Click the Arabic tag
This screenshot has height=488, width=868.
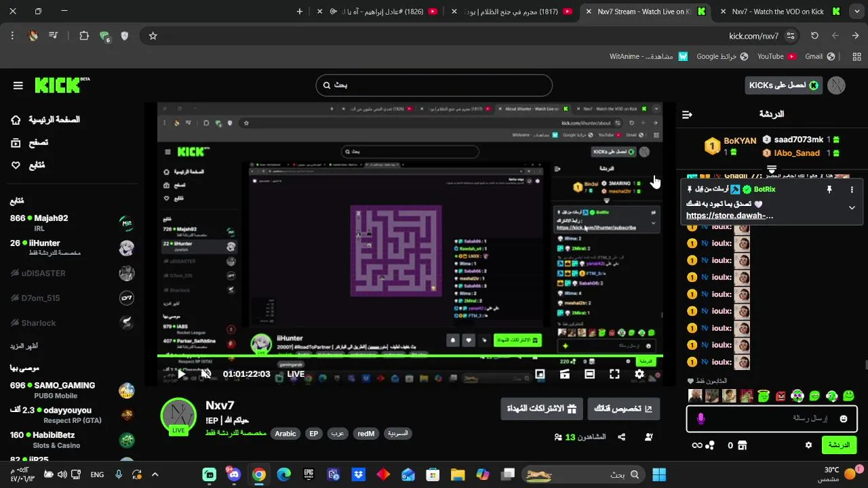(x=285, y=434)
